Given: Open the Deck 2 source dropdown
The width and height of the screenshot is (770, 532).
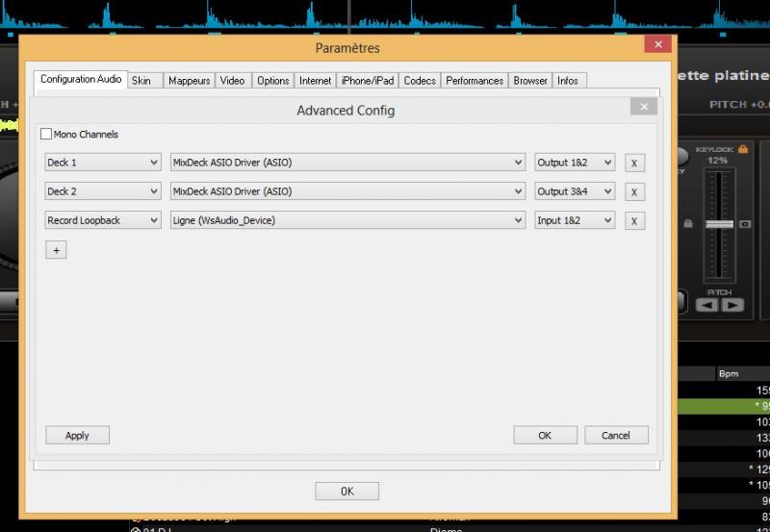Looking at the screenshot, I should tap(103, 191).
